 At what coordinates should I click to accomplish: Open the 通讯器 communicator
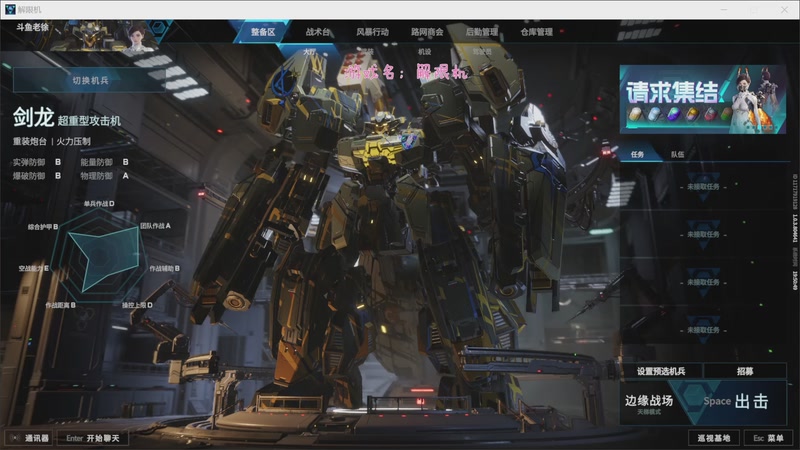click(30, 438)
